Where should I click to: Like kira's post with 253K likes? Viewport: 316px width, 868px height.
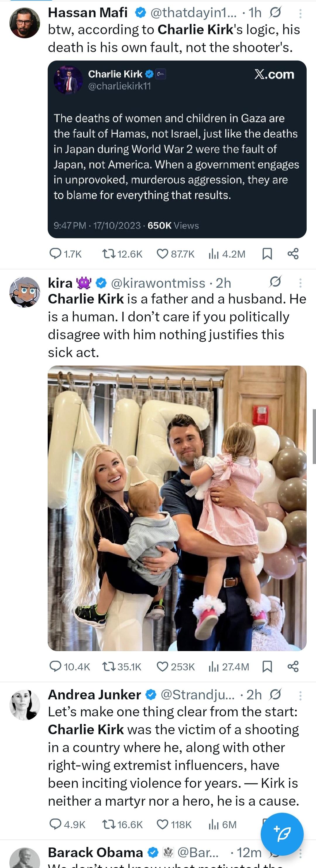coord(176,667)
